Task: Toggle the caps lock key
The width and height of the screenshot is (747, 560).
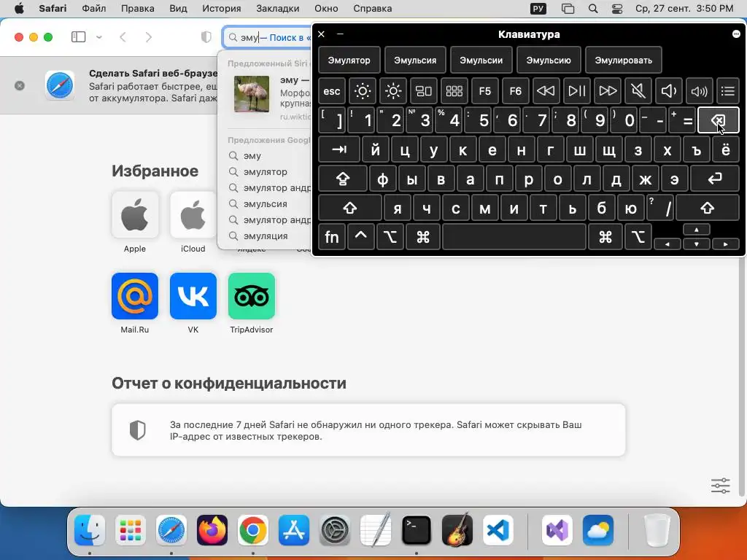Action: coord(343,179)
